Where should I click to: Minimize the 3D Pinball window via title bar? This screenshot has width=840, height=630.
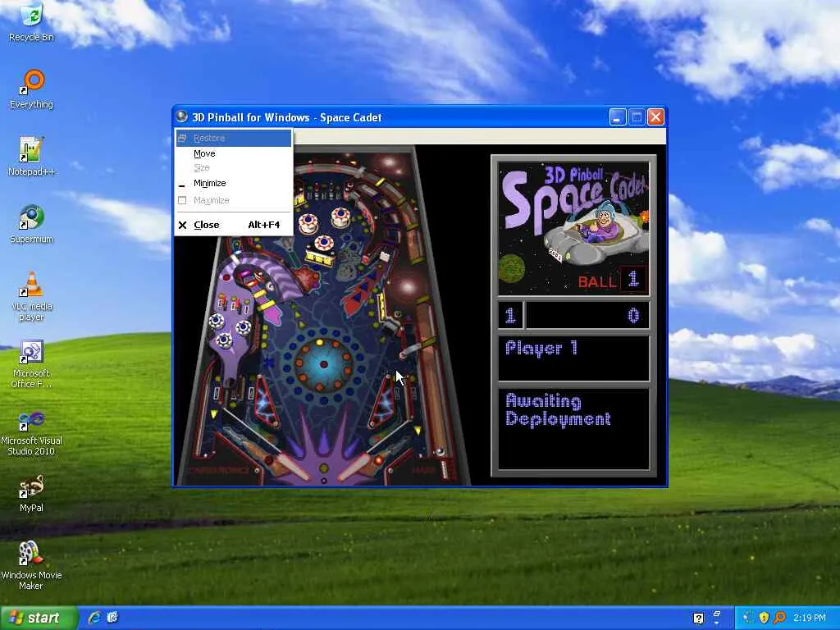tap(618, 116)
